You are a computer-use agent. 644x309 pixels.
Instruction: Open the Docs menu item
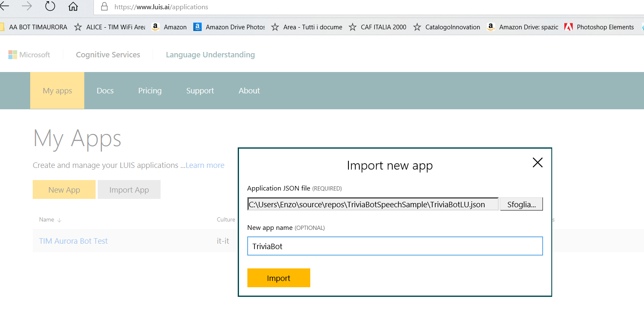pyautogui.click(x=105, y=91)
